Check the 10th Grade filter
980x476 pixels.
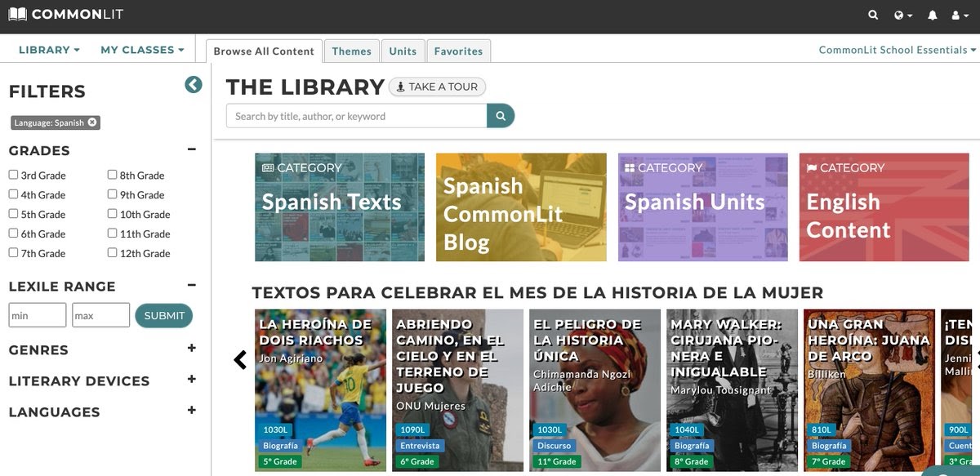pyautogui.click(x=112, y=214)
